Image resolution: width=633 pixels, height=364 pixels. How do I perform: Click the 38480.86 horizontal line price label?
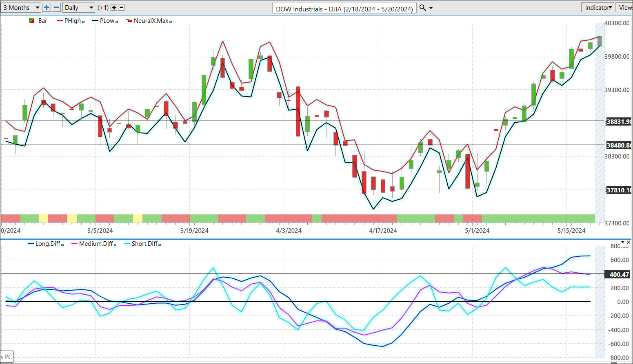tap(618, 146)
